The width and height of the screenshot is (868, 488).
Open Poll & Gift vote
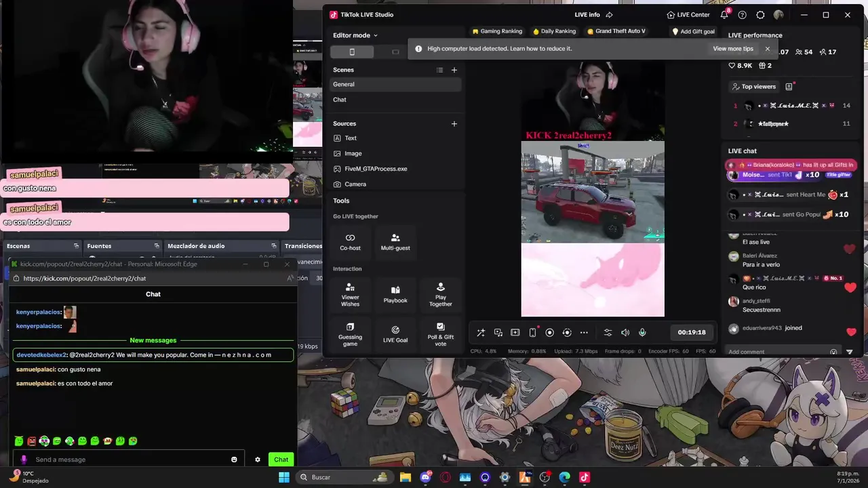441,334
